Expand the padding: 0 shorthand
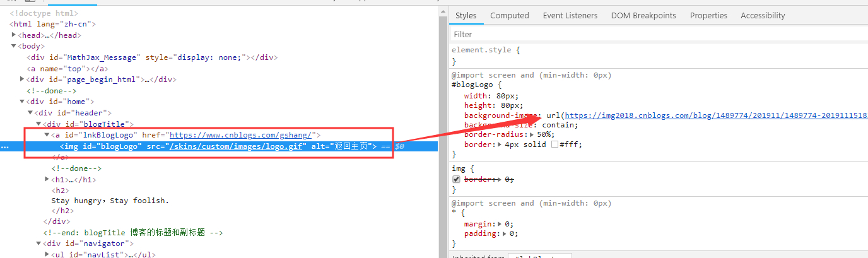Image resolution: width=868 pixels, height=258 pixels. 505,233
